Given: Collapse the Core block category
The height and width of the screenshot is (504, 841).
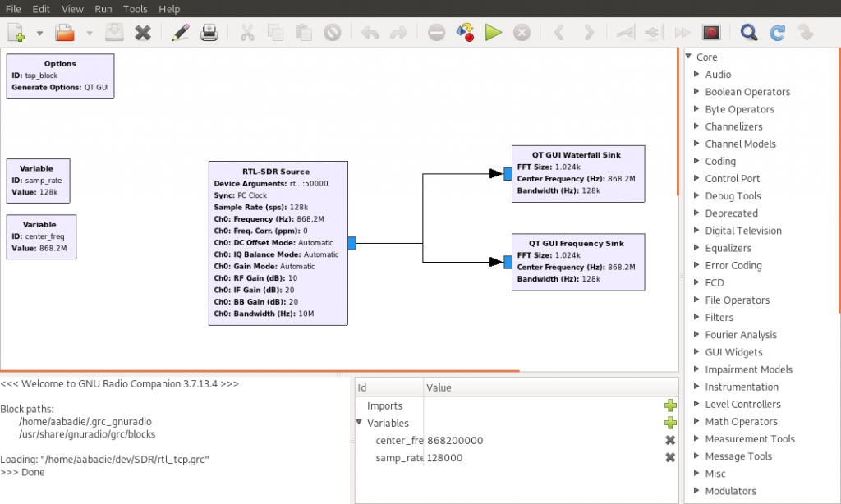Looking at the screenshot, I should (689, 56).
